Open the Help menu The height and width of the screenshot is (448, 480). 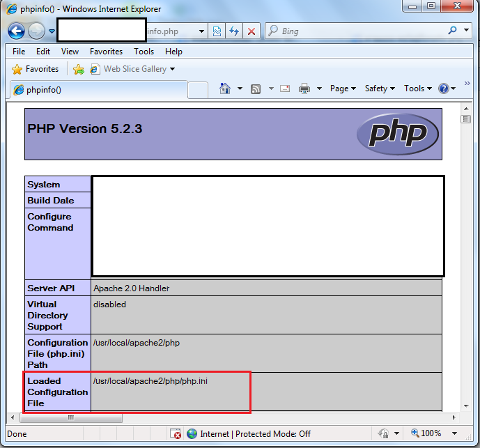(173, 52)
